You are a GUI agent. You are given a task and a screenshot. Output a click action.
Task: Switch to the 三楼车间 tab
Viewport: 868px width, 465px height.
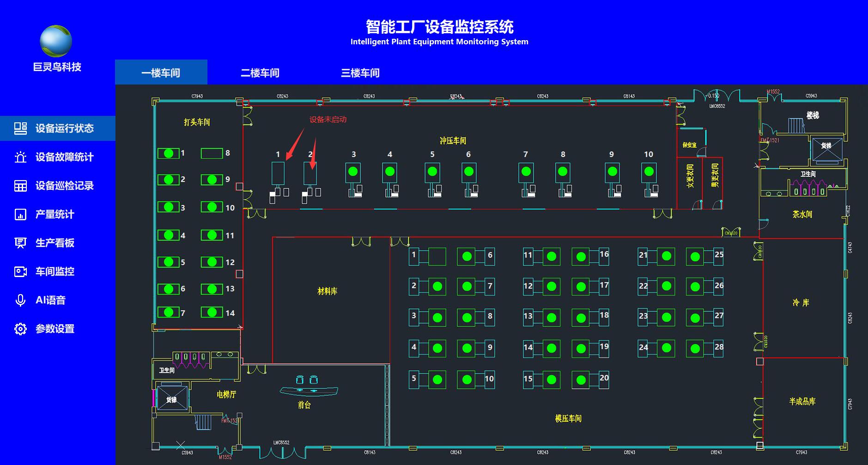click(360, 72)
